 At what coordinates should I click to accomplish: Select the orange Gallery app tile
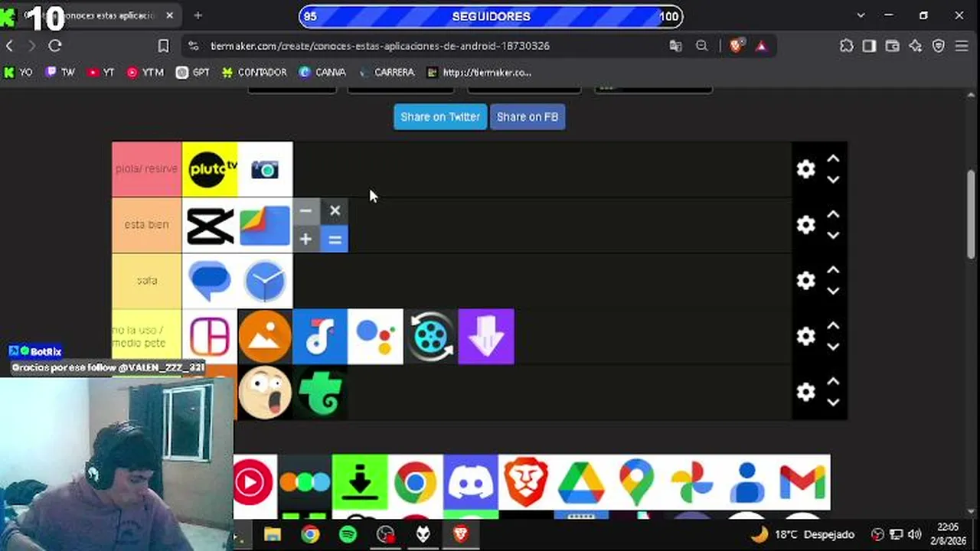(265, 337)
